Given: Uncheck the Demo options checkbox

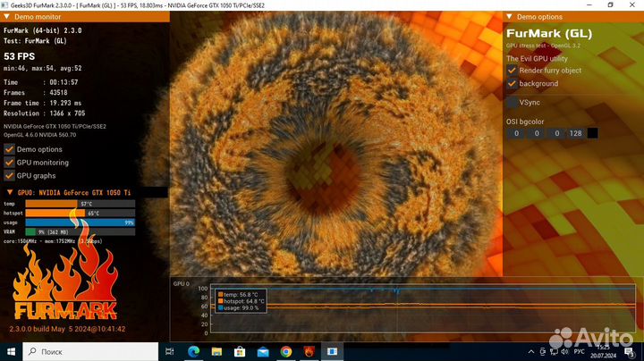Looking at the screenshot, I should tap(10, 149).
